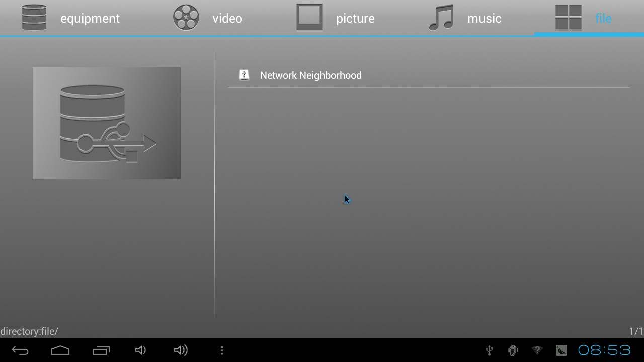This screenshot has height=362, width=644.
Task: Tap the Android back button
Action: tap(20, 350)
